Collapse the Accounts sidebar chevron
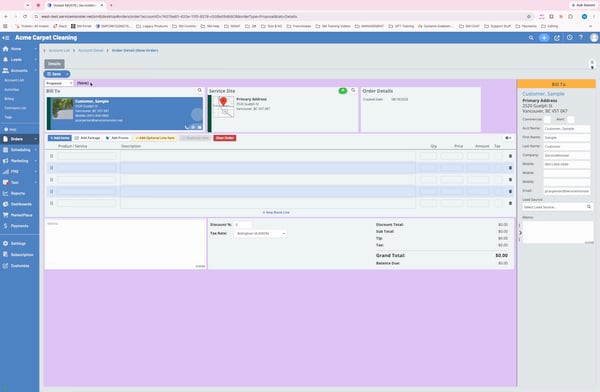600x392 pixels. tap(36, 70)
